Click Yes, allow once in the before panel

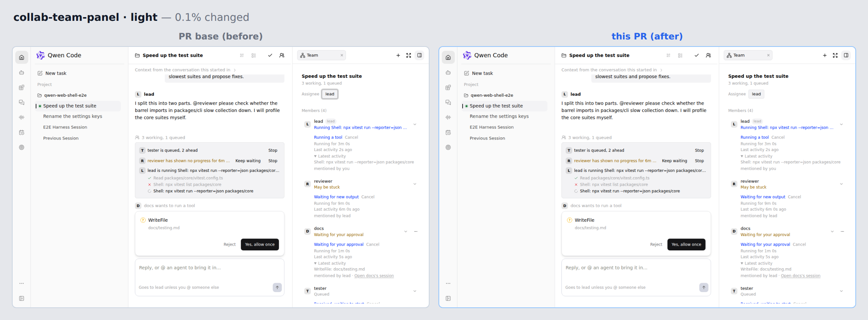(260, 244)
